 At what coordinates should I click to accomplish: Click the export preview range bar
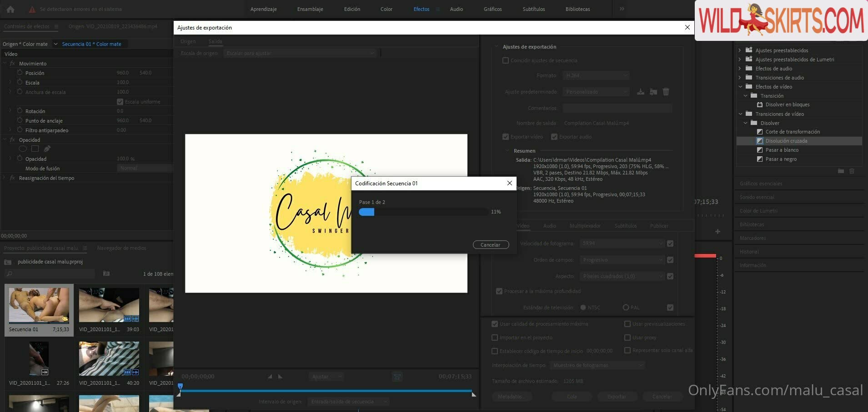[326, 390]
